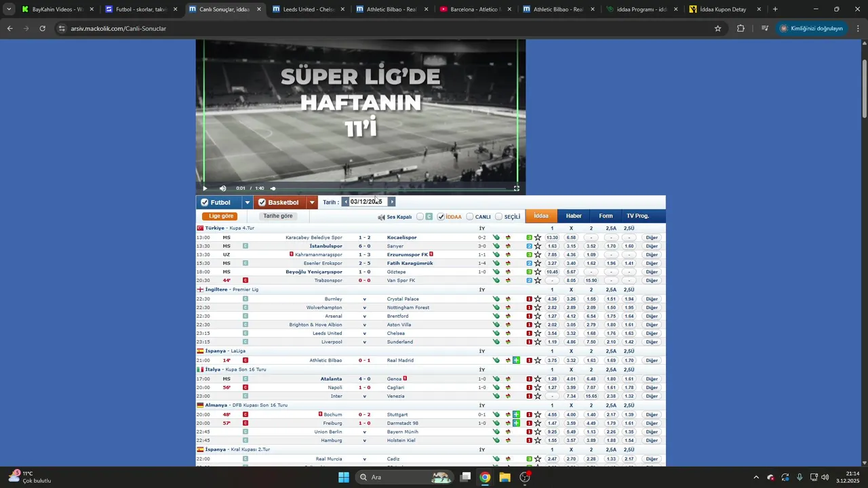Star the Arsenal vs Brentford match

point(538,316)
